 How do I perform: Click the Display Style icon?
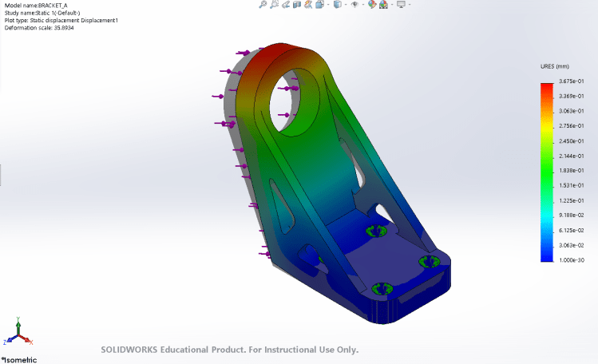(337, 4)
